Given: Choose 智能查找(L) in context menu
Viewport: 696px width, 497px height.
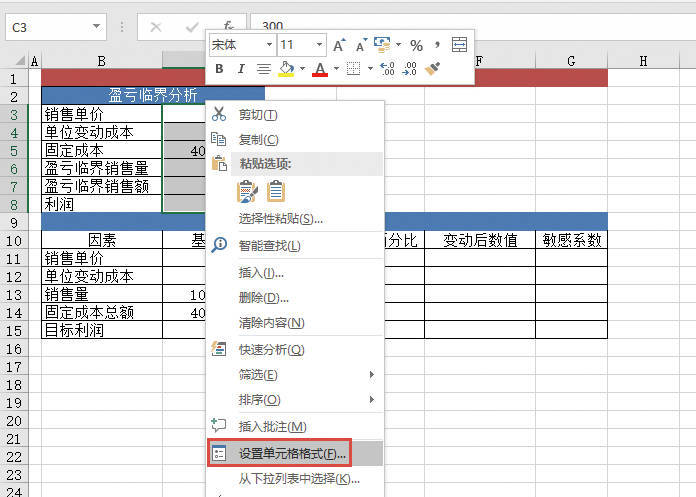Looking at the screenshot, I should click(295, 245).
